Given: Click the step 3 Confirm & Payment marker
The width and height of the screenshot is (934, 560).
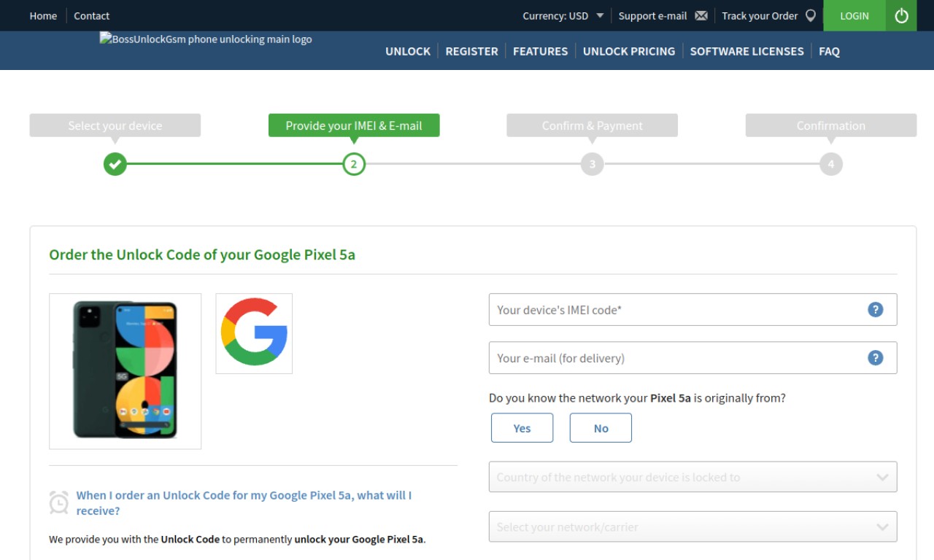Looking at the screenshot, I should 592,164.
